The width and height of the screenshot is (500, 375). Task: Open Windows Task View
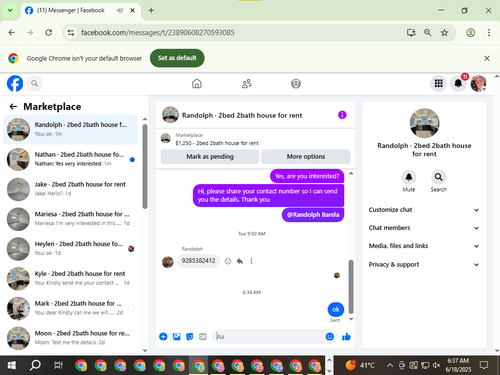click(58, 365)
